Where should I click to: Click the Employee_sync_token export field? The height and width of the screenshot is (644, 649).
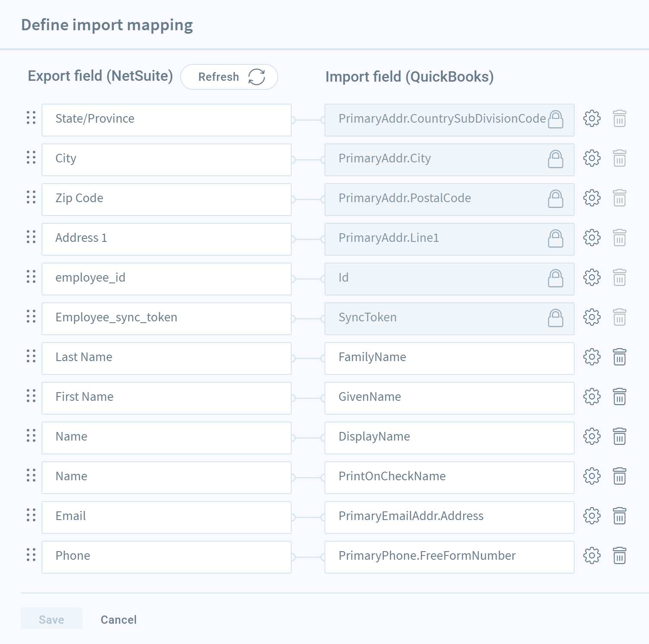(x=166, y=319)
